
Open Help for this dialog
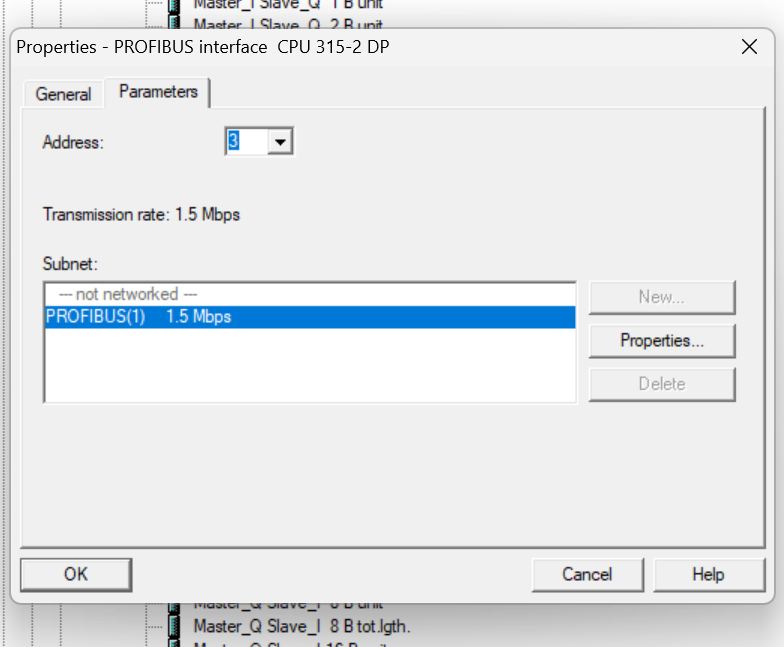pyautogui.click(x=708, y=574)
